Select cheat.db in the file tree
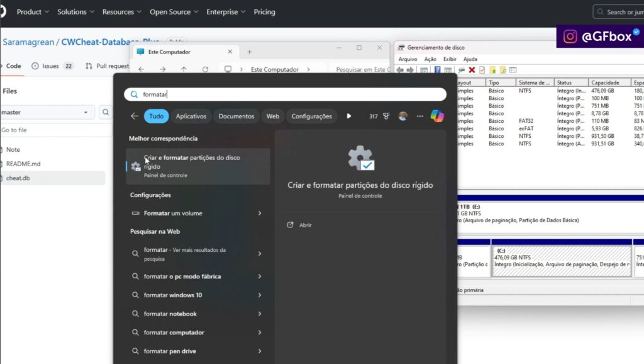Image resolution: width=644 pixels, height=364 pixels. point(18,178)
